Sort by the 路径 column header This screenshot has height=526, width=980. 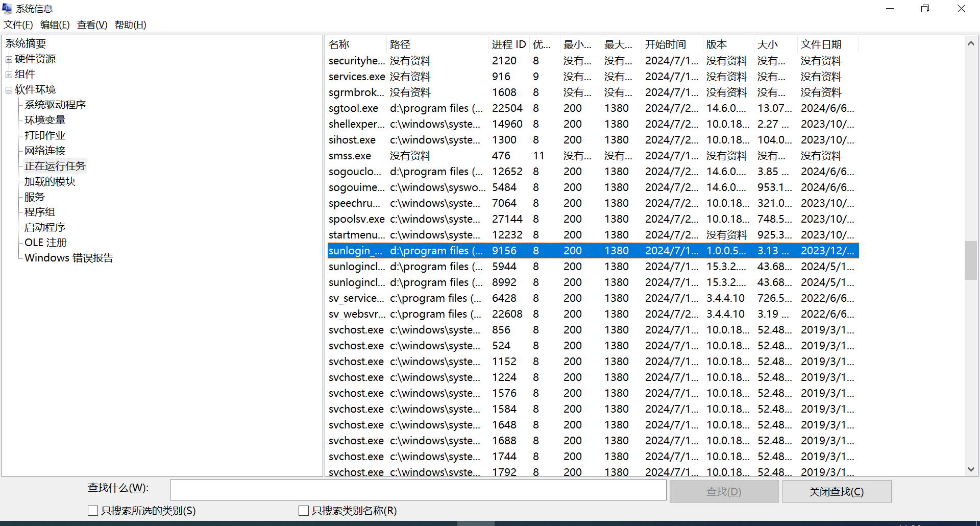[x=437, y=44]
